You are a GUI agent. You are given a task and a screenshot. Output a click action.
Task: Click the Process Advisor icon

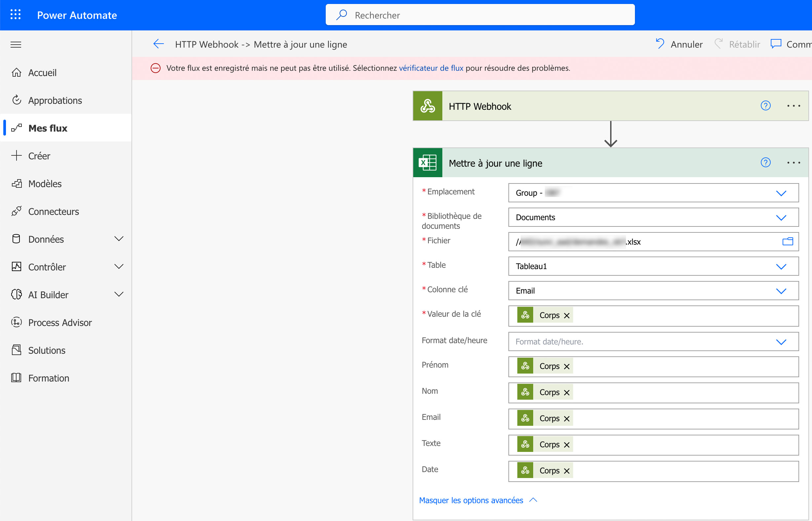point(16,322)
